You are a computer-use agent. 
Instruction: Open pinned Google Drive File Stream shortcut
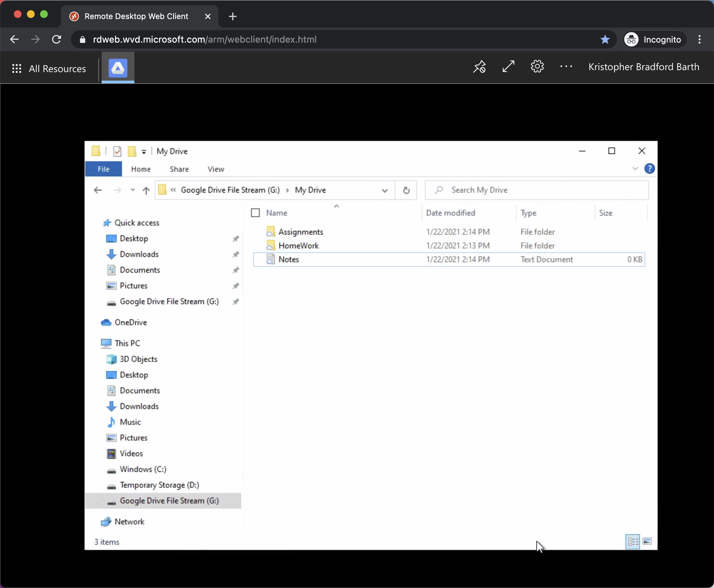(169, 302)
